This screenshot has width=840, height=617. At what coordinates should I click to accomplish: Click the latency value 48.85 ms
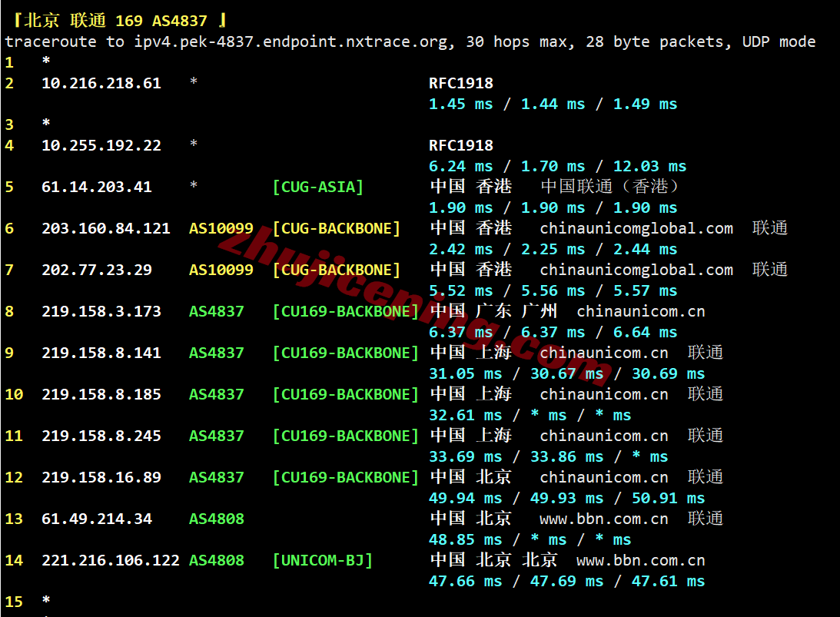466,540
